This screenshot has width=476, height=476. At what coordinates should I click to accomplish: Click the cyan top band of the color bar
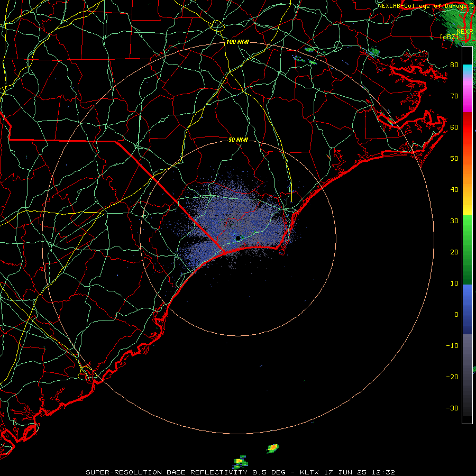click(467, 69)
